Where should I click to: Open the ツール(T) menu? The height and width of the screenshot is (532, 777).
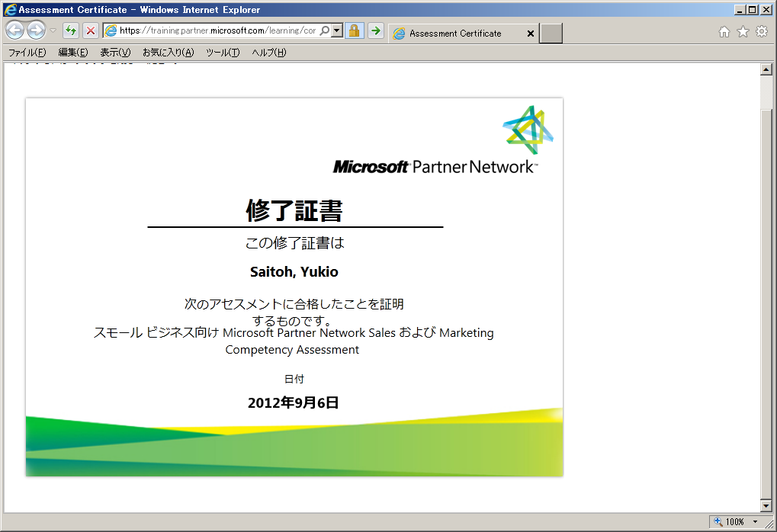point(223,53)
